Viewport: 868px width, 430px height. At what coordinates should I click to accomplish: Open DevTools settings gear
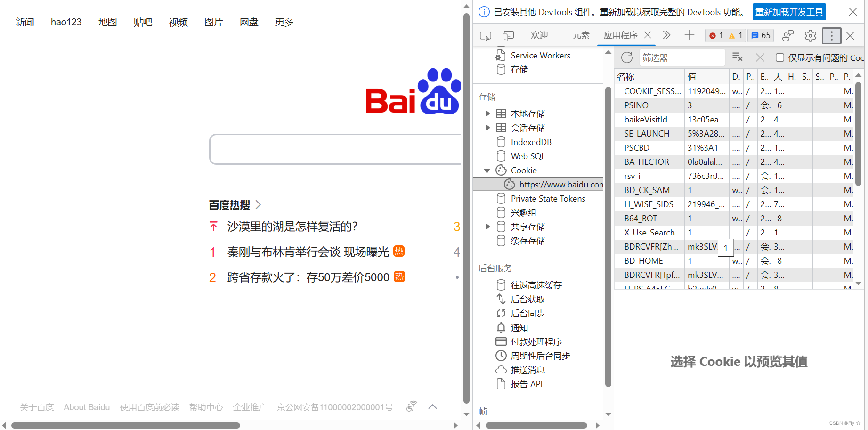(x=811, y=35)
